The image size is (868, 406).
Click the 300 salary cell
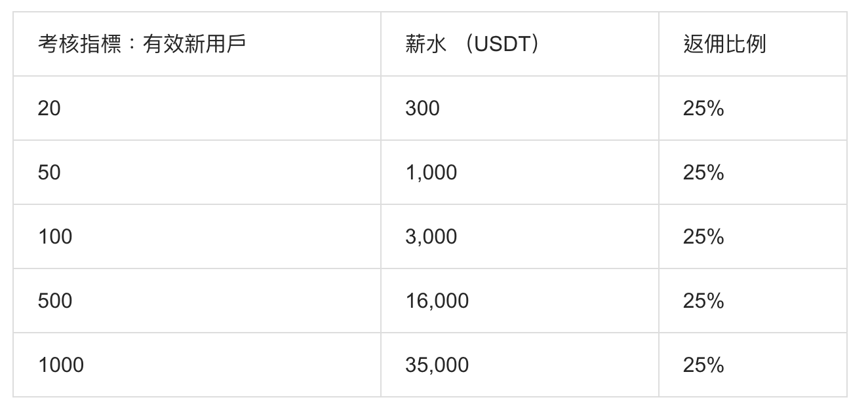[x=520, y=108]
